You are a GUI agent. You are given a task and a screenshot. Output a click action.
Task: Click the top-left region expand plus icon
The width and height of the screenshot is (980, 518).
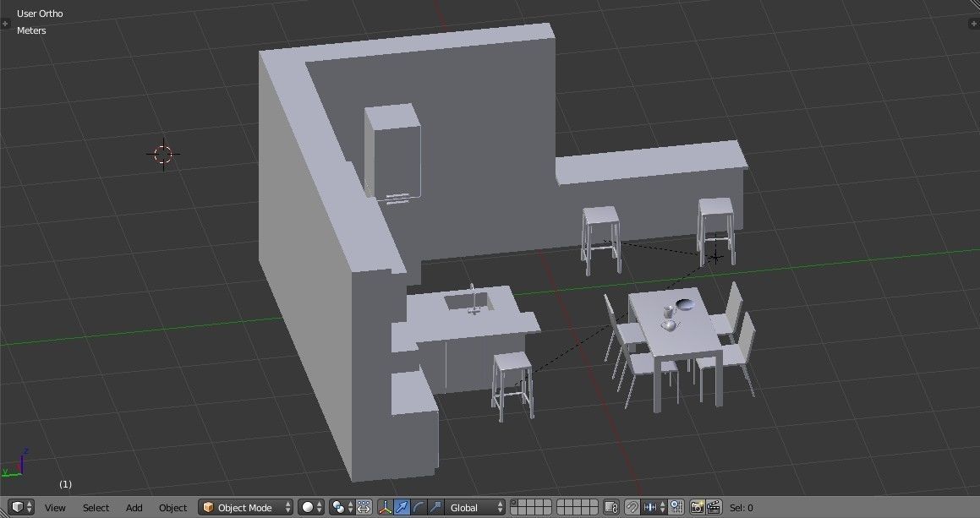pyautogui.click(x=5, y=24)
